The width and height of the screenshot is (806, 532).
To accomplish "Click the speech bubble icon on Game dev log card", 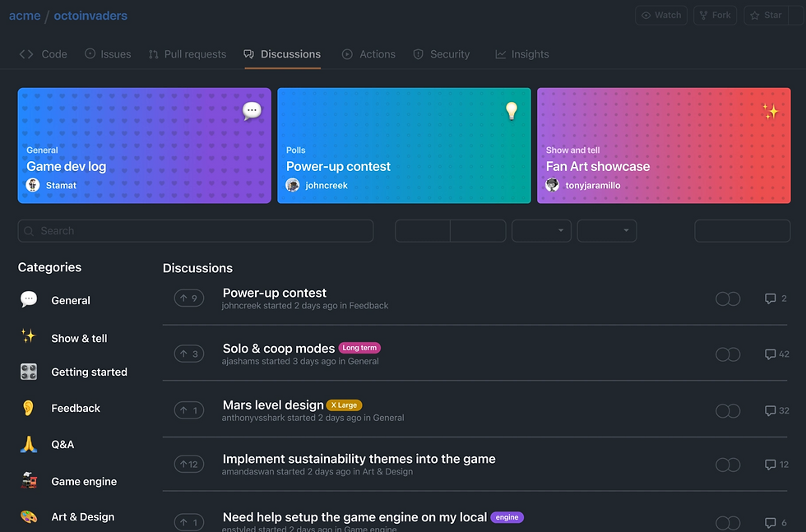I will click(x=252, y=110).
